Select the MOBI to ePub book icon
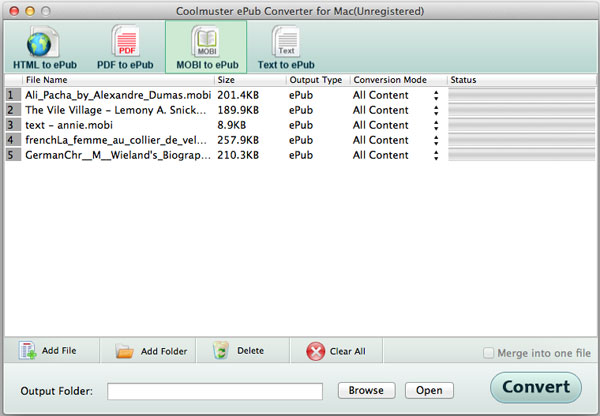The image size is (600, 416). click(x=205, y=41)
